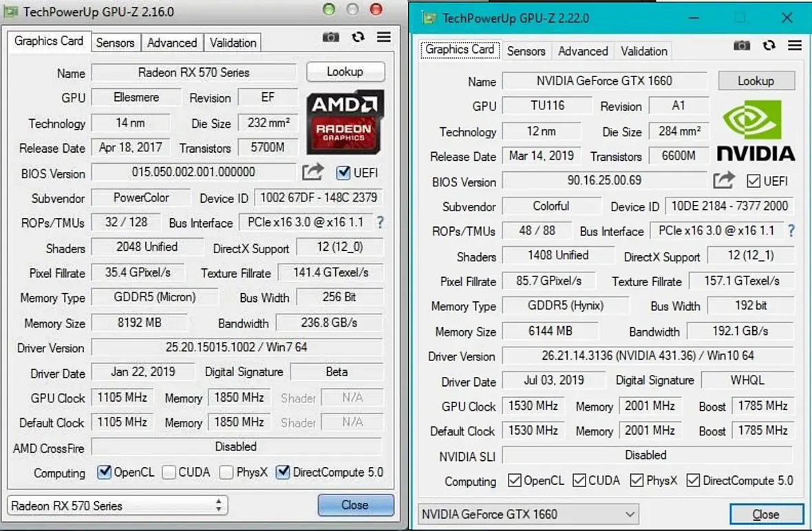Toggle UEFI checkbox in Radeon window
Viewport: 812px width, 531px height.
pos(343,173)
